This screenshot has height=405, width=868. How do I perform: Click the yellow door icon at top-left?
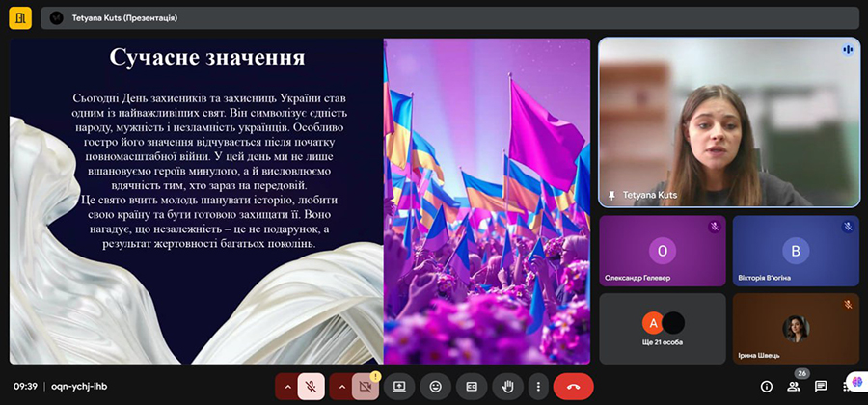pyautogui.click(x=20, y=18)
